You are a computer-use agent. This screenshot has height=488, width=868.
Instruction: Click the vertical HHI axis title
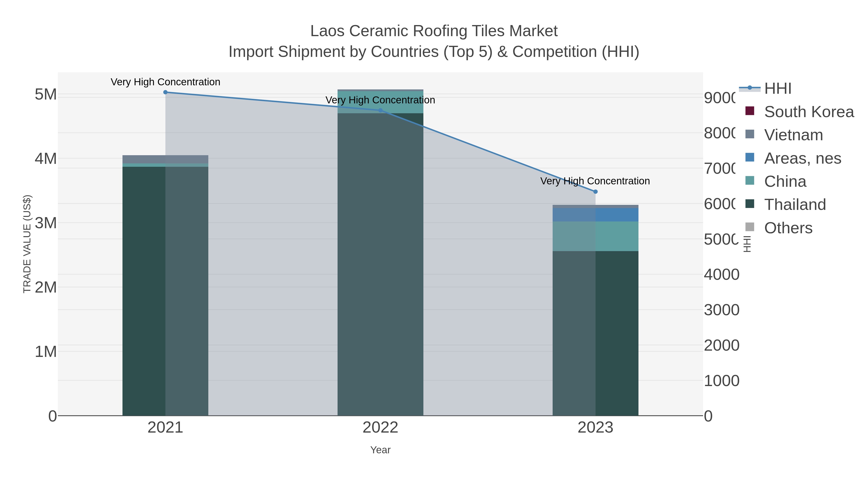click(747, 244)
